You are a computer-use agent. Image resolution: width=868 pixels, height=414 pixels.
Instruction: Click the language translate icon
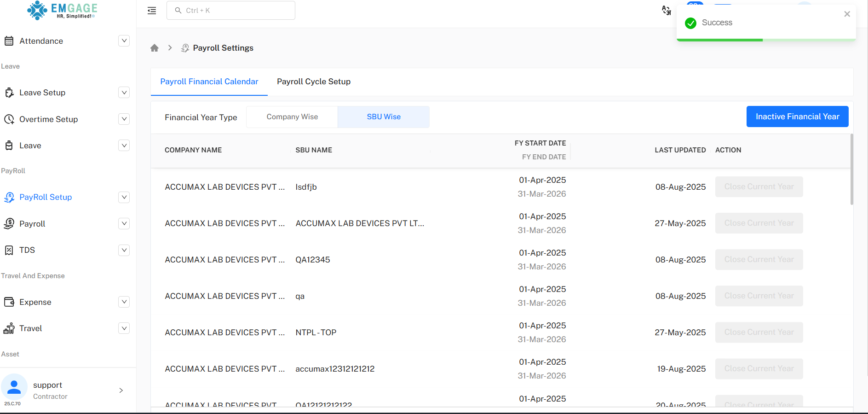pos(666,11)
